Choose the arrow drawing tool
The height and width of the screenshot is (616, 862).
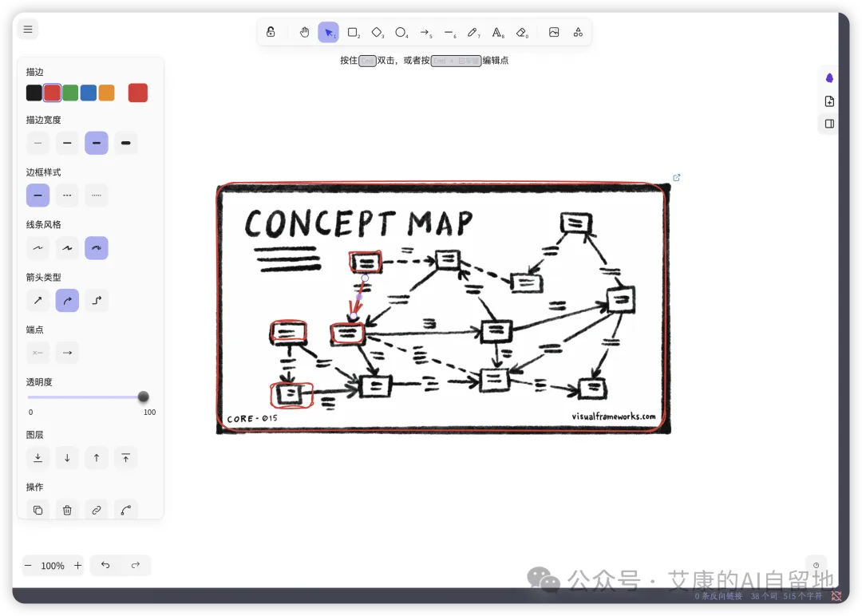pyautogui.click(x=425, y=33)
